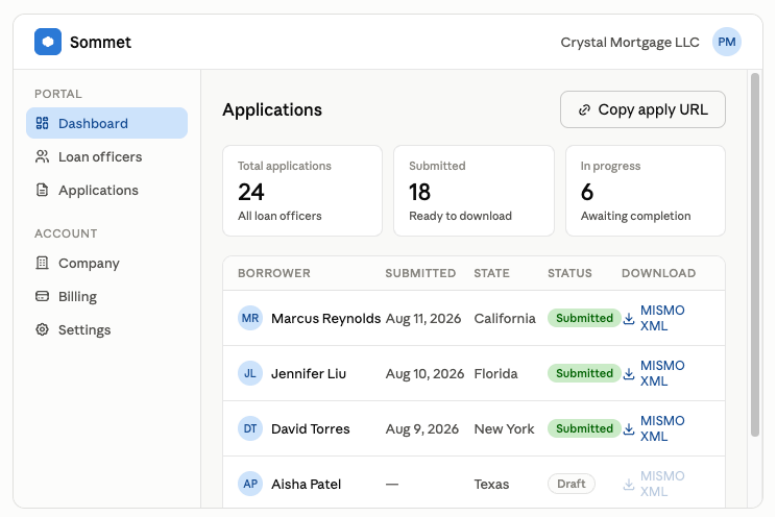This screenshot has width=775, height=517.
Task: Click the All loan officers caption
Action: (280, 216)
